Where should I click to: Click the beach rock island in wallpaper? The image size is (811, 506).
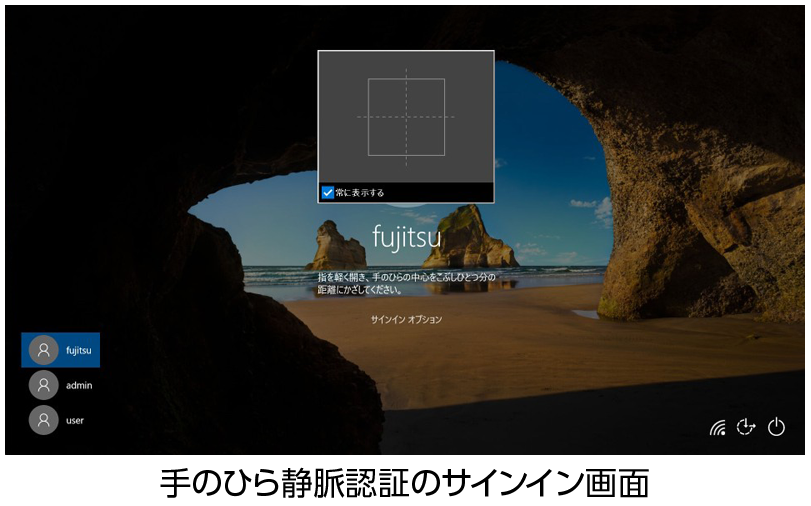(462, 240)
